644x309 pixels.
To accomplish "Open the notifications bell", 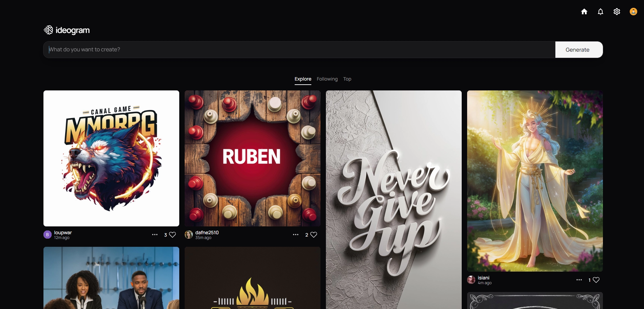I will [600, 12].
